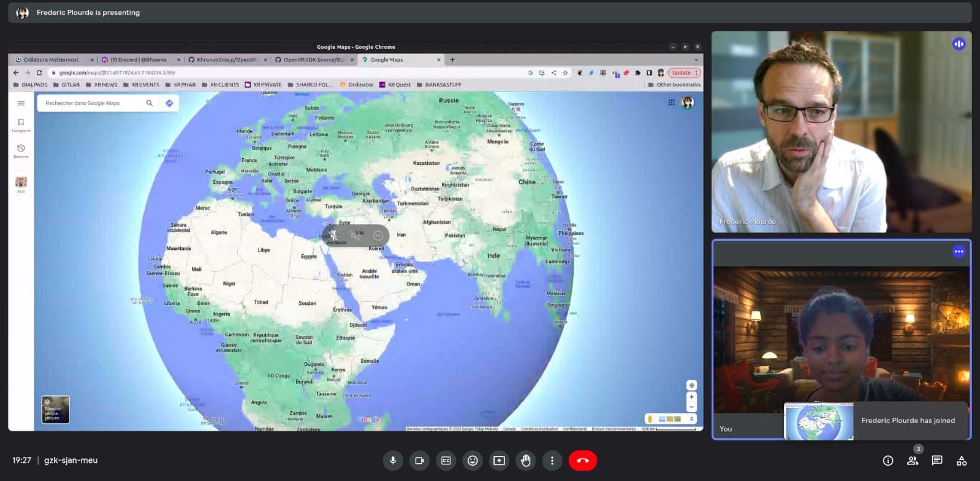Reload the Google Maps page
Viewport: 980px width, 481px height.
coord(39,72)
